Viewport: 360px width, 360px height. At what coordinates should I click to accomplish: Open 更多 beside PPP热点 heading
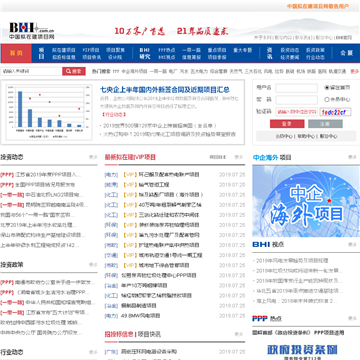click(x=353, y=318)
